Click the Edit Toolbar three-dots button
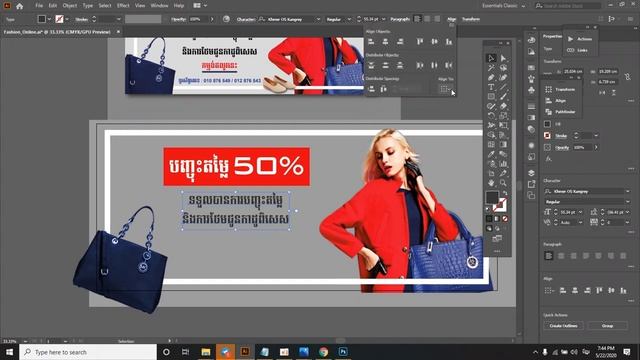The width and height of the screenshot is (640, 360). [x=497, y=251]
